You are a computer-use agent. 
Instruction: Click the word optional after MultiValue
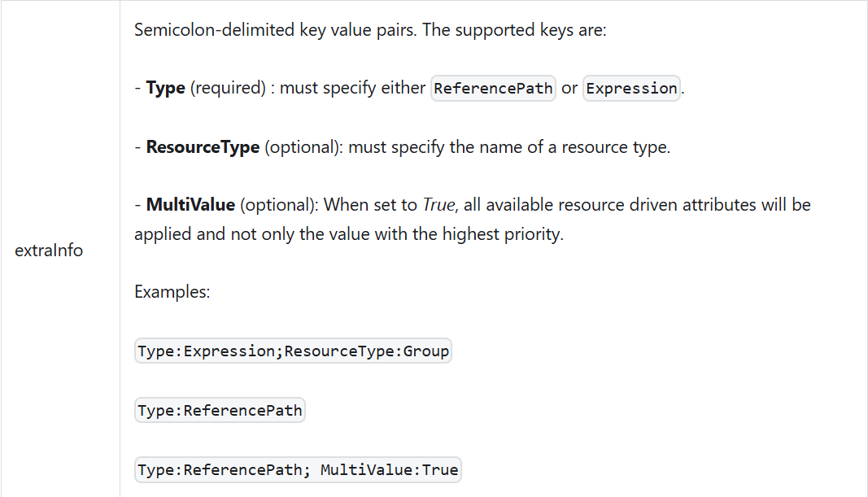[x=277, y=205]
